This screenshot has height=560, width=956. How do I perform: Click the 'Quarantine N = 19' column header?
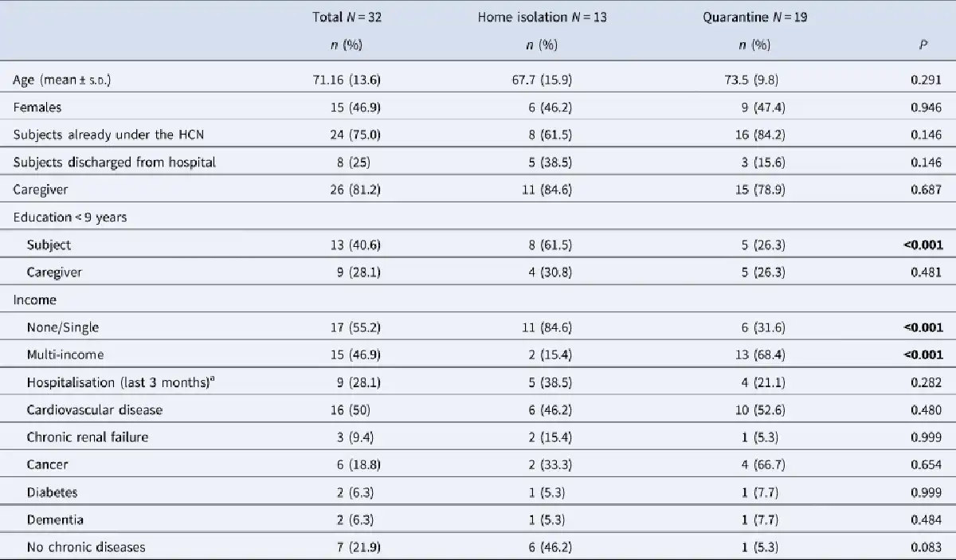tap(754, 17)
